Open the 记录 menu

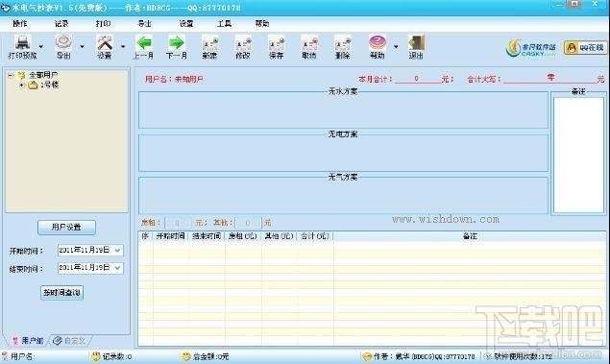(x=61, y=24)
